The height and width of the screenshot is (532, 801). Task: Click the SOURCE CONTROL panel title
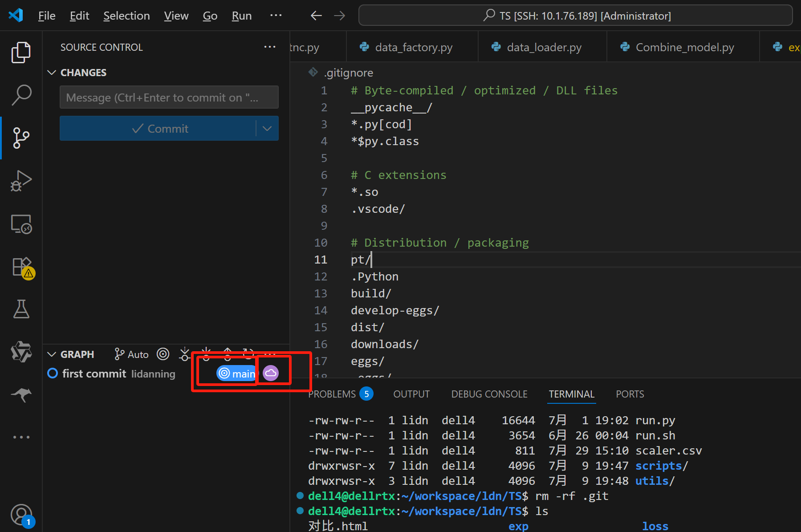[102, 47]
